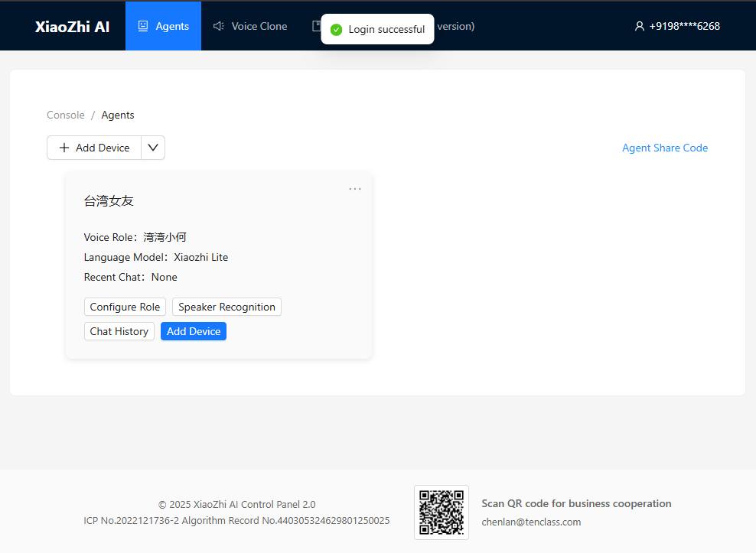The height and width of the screenshot is (553, 756).
Task: Click the agent name 台湾女友
Action: 109,201
